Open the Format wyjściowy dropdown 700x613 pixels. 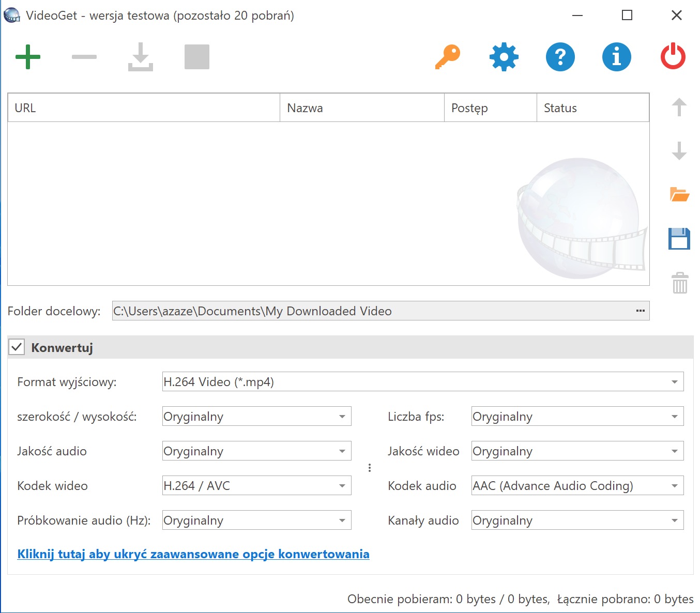423,382
